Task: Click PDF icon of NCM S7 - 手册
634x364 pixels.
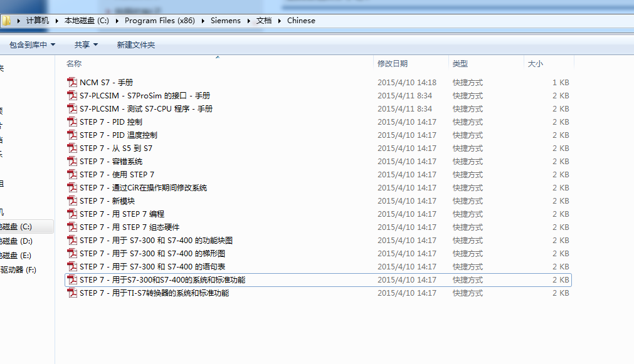Action: pyautogui.click(x=72, y=82)
